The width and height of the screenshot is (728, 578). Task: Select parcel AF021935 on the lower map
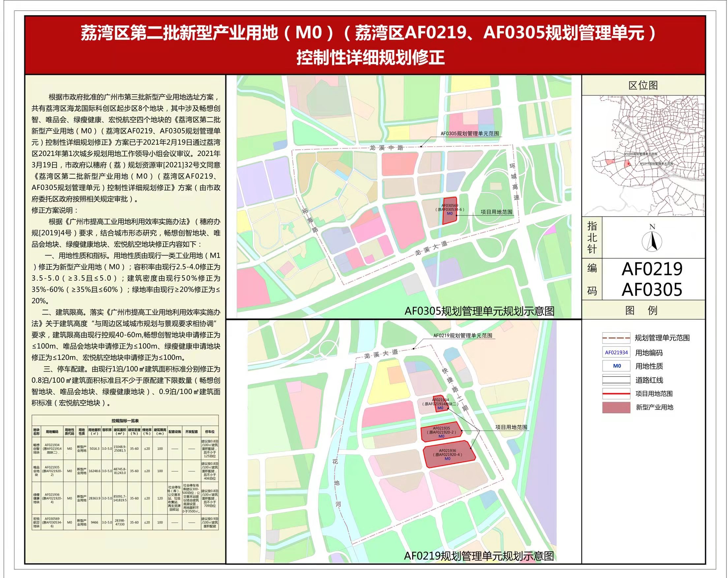coord(441,432)
